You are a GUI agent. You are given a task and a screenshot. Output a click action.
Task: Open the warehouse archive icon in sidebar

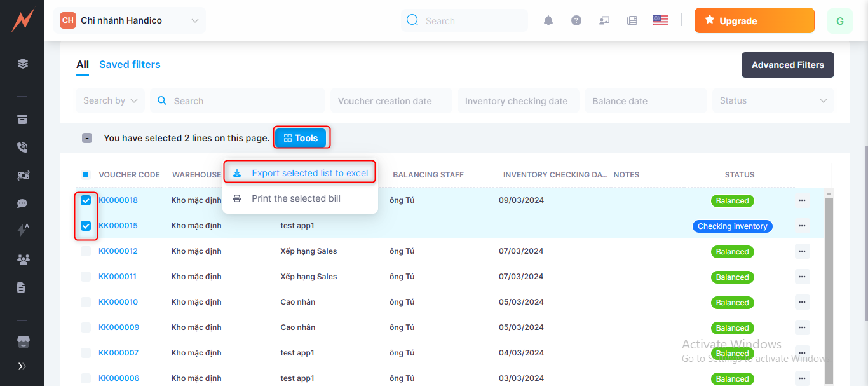[22, 120]
